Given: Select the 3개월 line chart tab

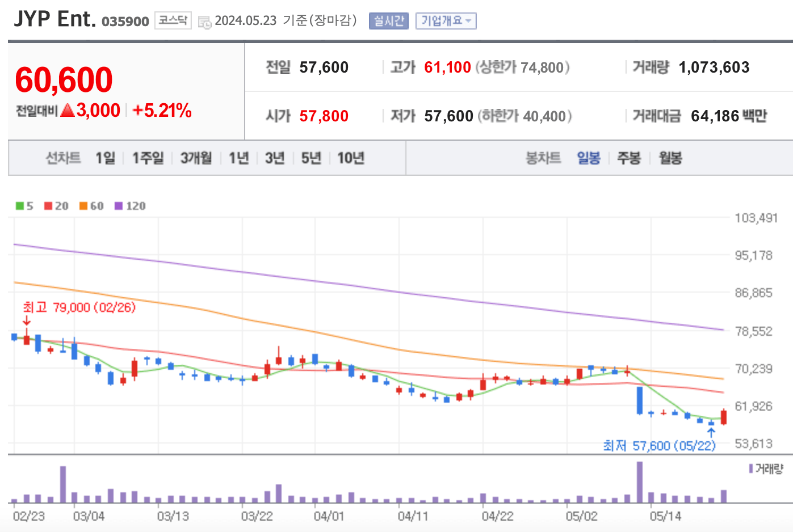Looking at the screenshot, I should click(196, 158).
